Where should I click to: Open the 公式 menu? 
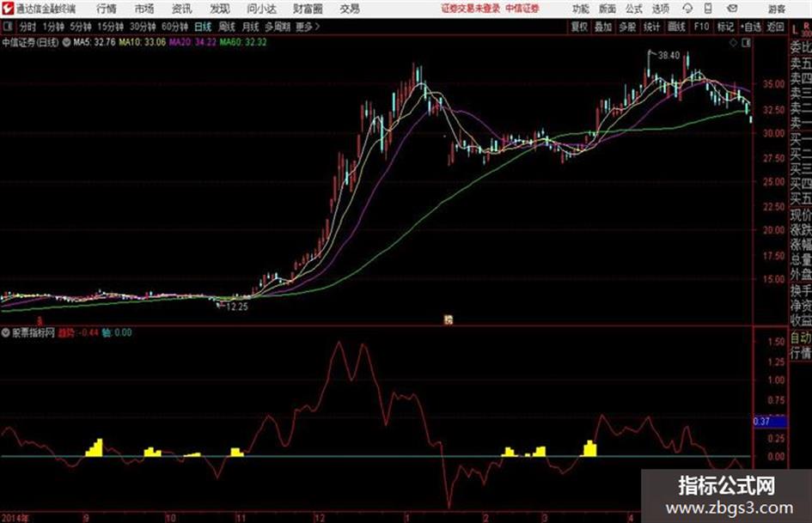click(x=633, y=9)
